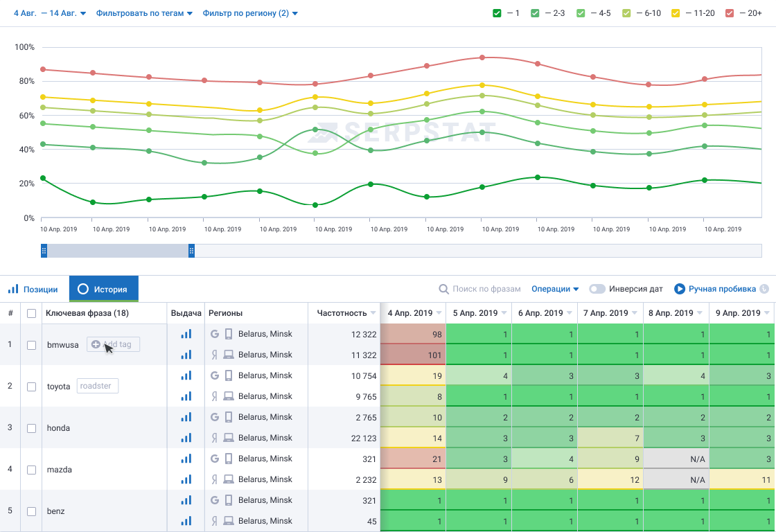This screenshot has height=532, width=776.
Task: Switch to the Позиции tab
Action: tap(34, 289)
